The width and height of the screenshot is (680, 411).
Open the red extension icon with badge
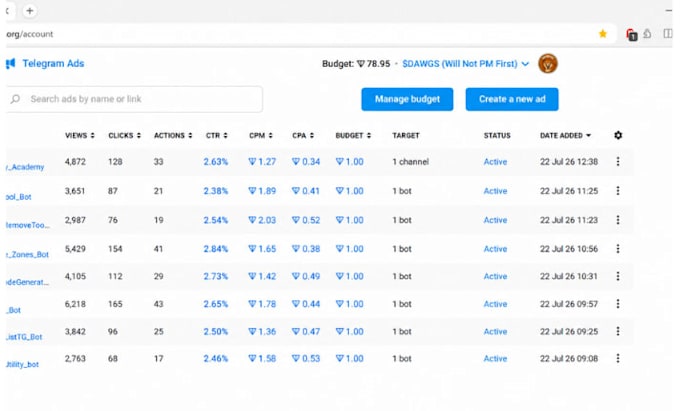tap(631, 34)
